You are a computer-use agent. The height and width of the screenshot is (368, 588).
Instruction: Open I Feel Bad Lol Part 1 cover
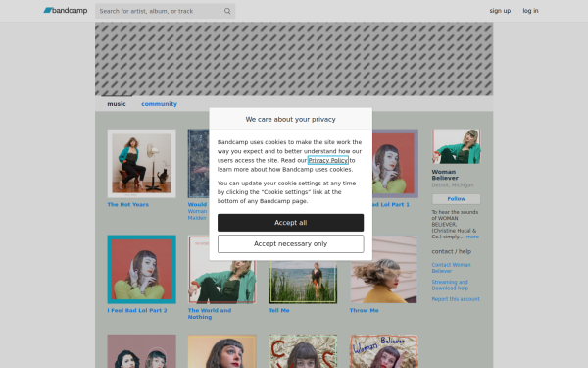tap(395, 164)
